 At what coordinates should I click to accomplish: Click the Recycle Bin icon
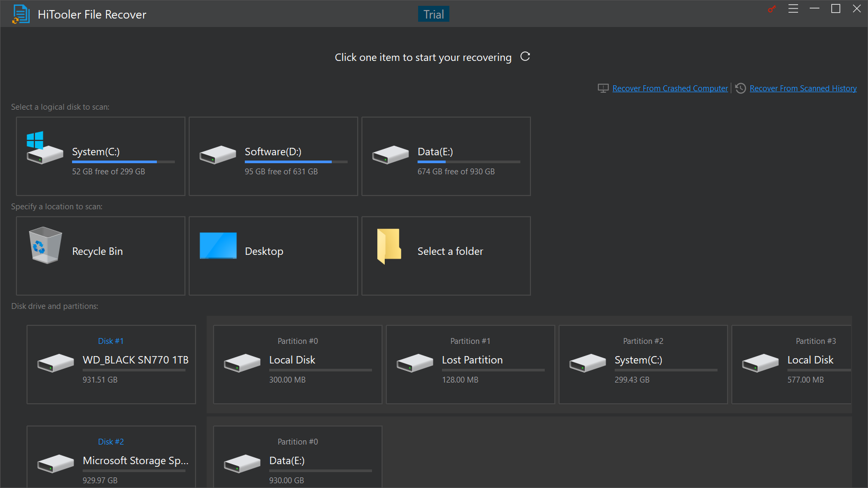click(45, 245)
